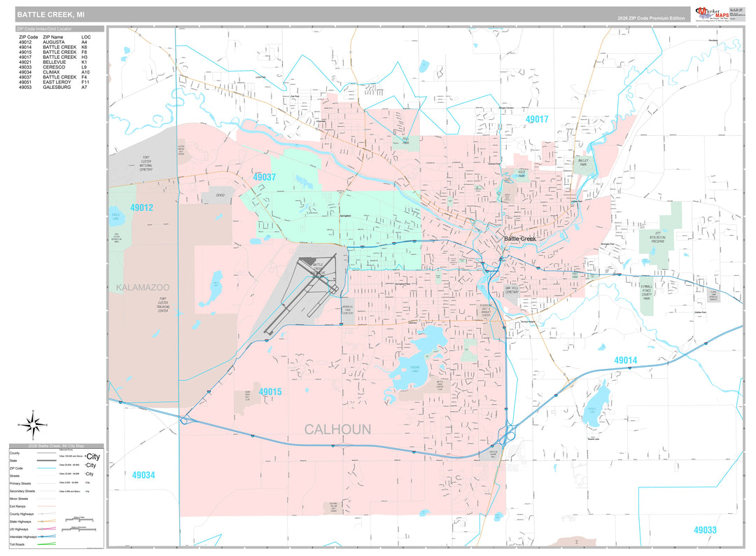
Task: Click the "County Highways" legend entry
Action: pyautogui.click(x=20, y=514)
